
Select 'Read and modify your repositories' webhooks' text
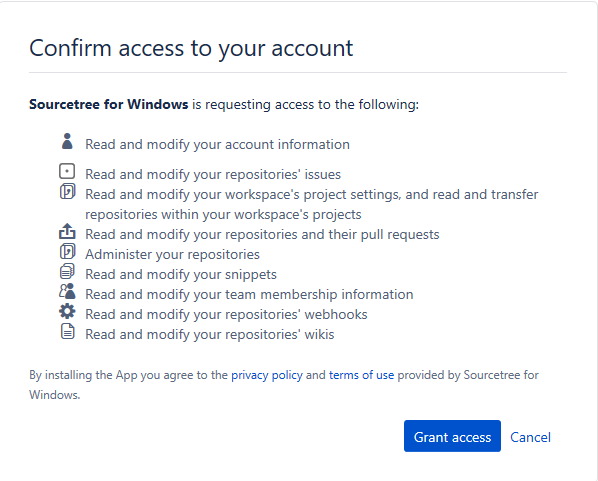click(x=226, y=314)
